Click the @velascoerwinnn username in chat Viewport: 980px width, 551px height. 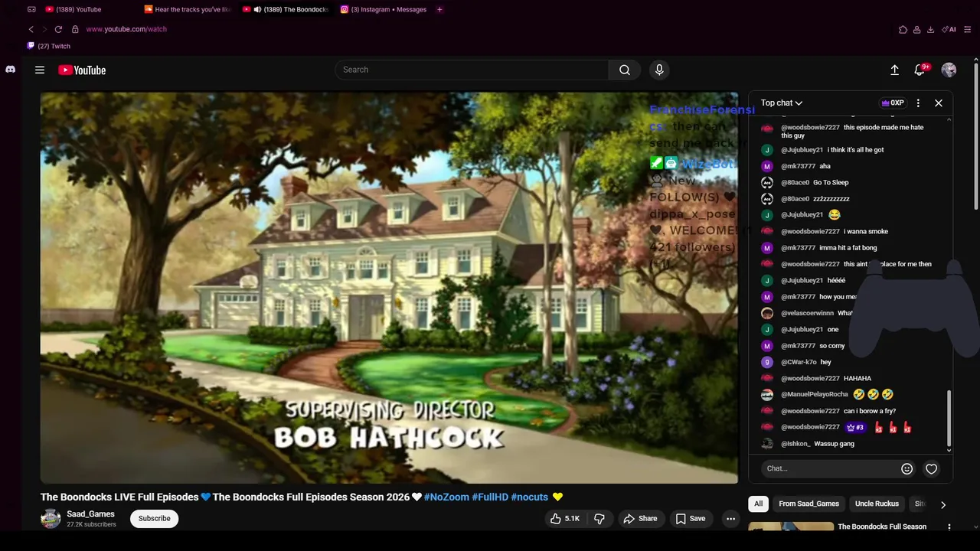[x=807, y=313]
